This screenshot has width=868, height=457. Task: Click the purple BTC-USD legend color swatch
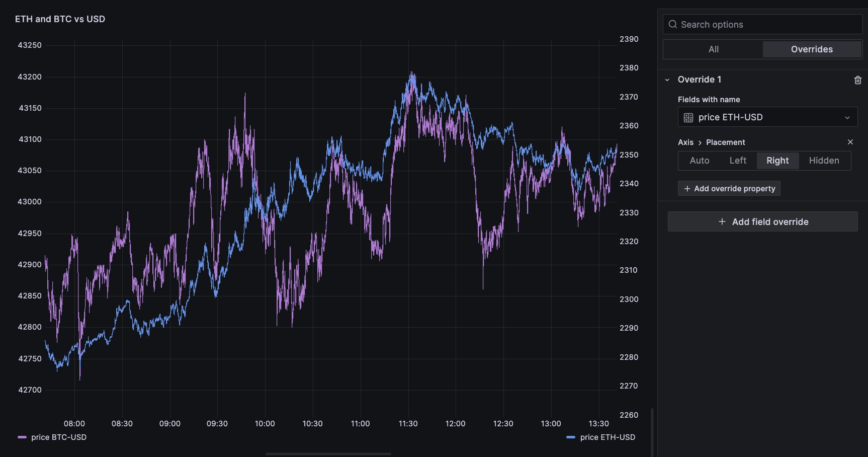point(22,437)
